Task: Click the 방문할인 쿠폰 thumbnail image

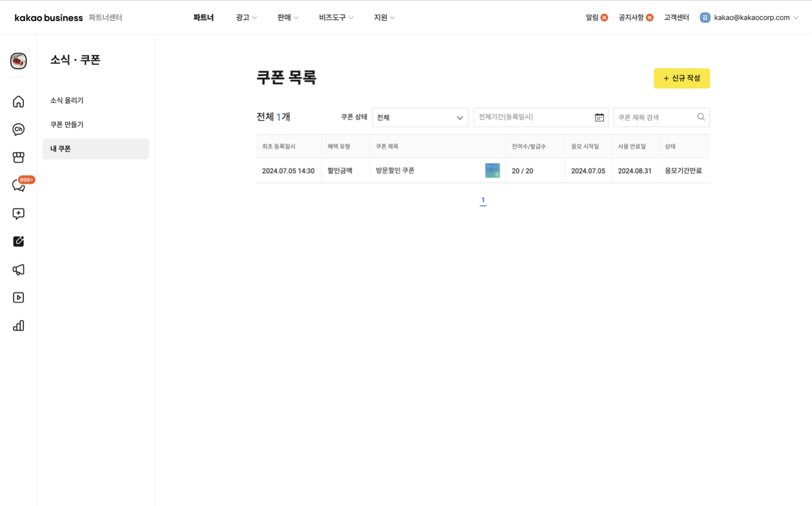Action: (492, 171)
